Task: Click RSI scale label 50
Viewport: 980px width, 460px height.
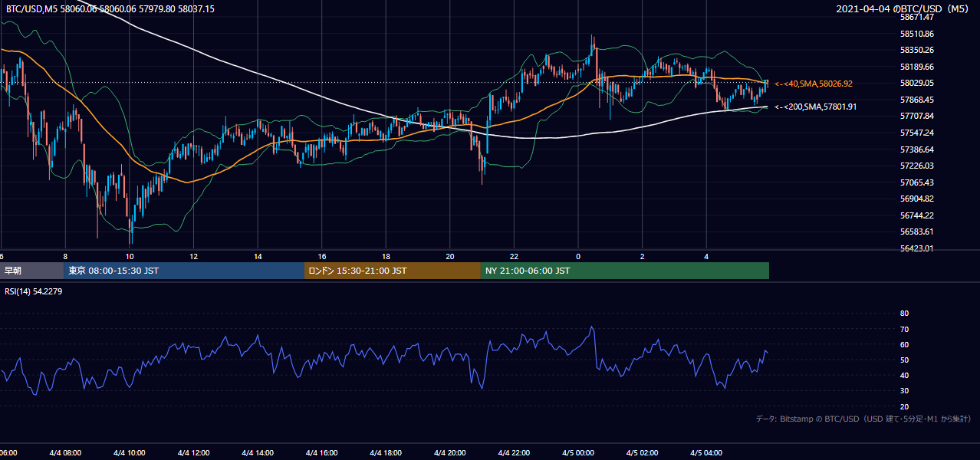Action: [x=904, y=360]
